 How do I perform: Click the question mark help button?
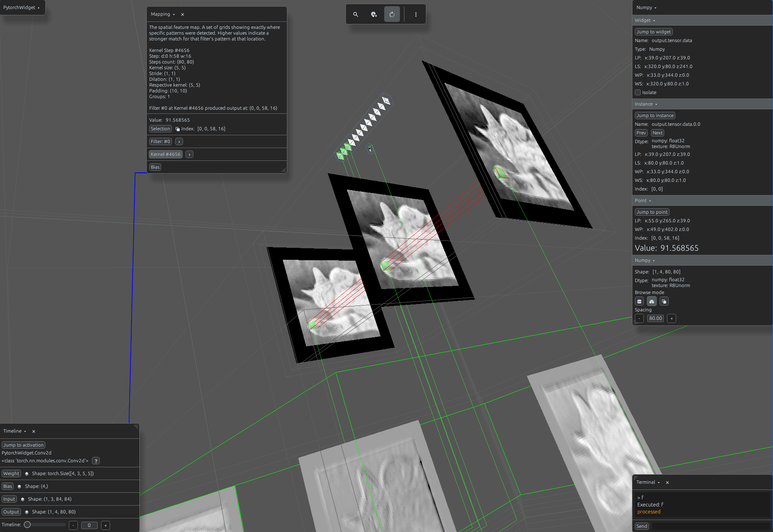(x=96, y=461)
